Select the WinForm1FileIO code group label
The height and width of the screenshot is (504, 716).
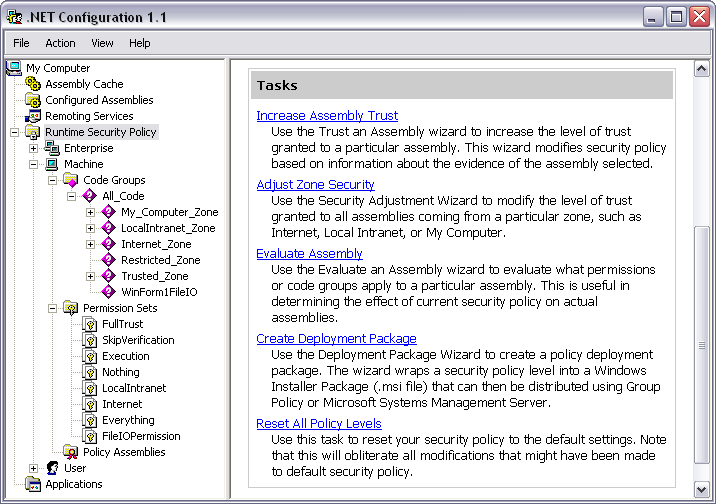pos(159,292)
